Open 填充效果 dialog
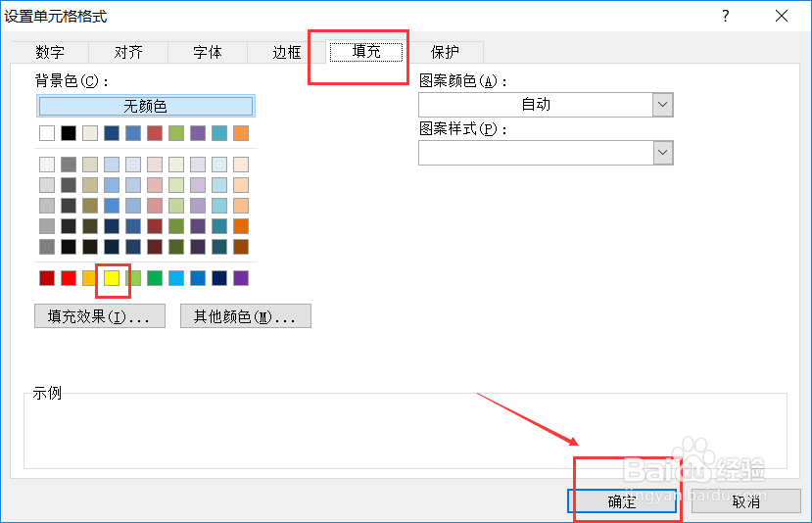Viewport: 812px width, 523px height. [x=100, y=316]
